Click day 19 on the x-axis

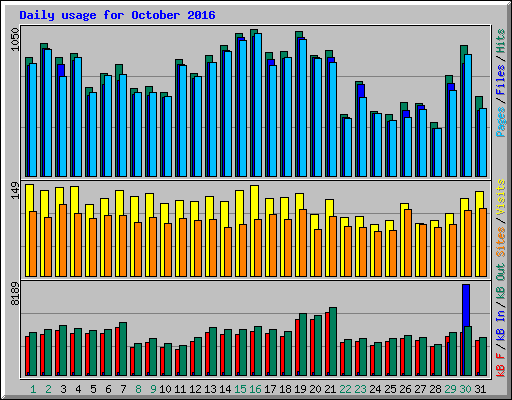(x=300, y=389)
